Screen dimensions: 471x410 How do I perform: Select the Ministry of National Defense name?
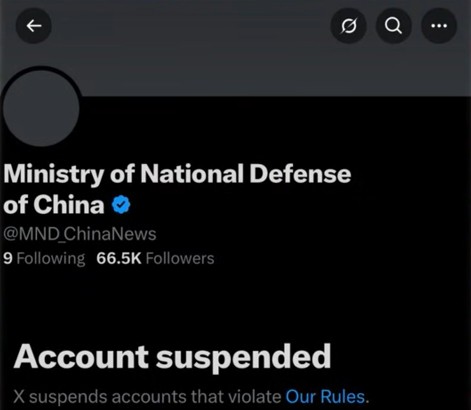point(177,189)
